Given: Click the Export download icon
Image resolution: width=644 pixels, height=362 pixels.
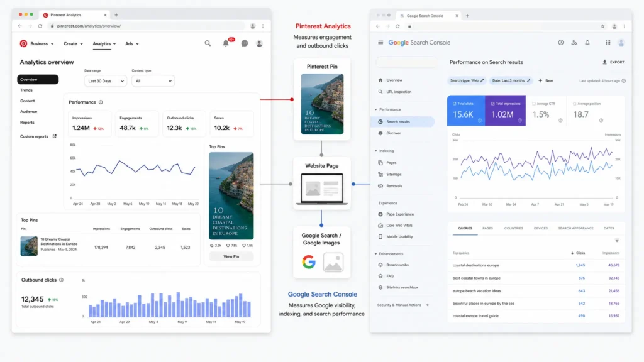Looking at the screenshot, I should click(604, 62).
